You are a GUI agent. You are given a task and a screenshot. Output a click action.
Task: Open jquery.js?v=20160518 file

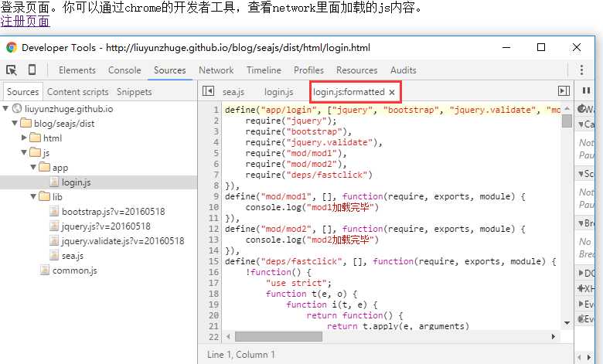pyautogui.click(x=106, y=226)
